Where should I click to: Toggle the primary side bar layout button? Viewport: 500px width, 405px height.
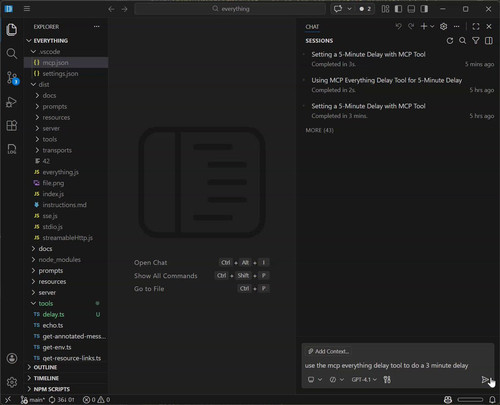pyautogui.click(x=398, y=9)
